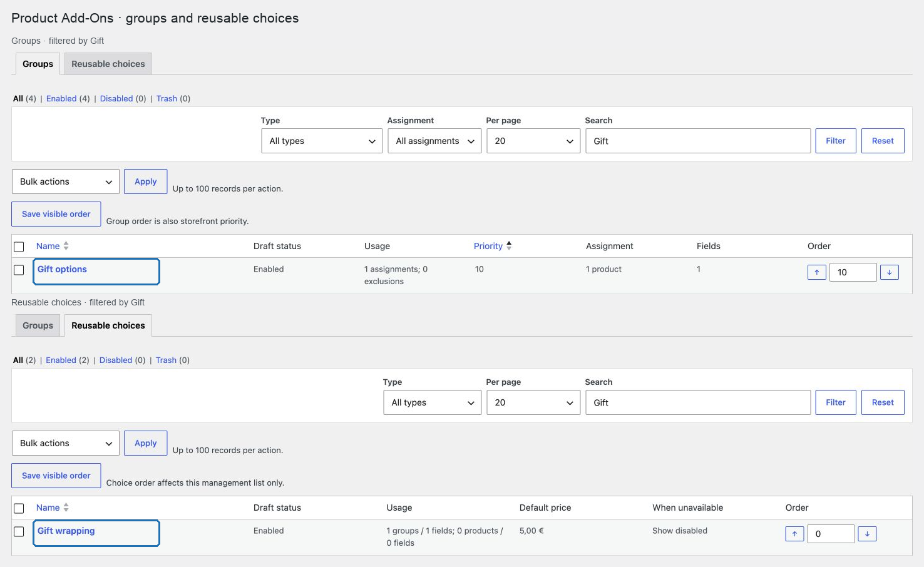Select the Groups tab in upper section

(38, 64)
